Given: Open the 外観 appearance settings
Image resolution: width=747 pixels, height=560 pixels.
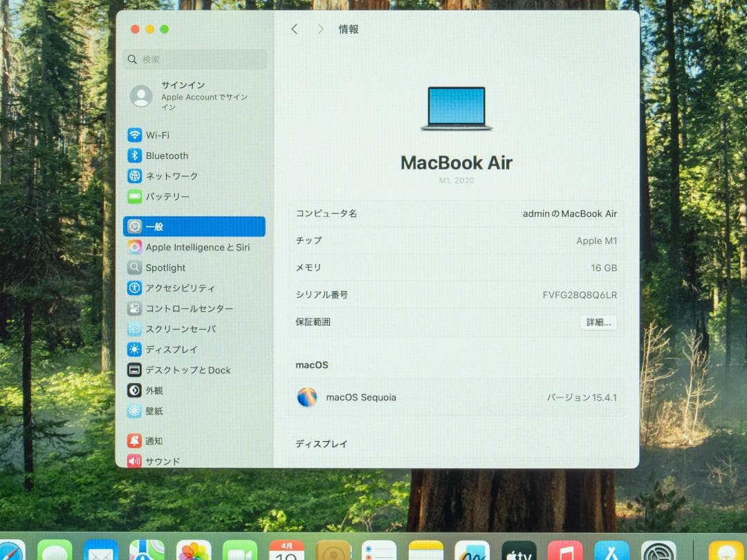Looking at the screenshot, I should coord(194,391).
